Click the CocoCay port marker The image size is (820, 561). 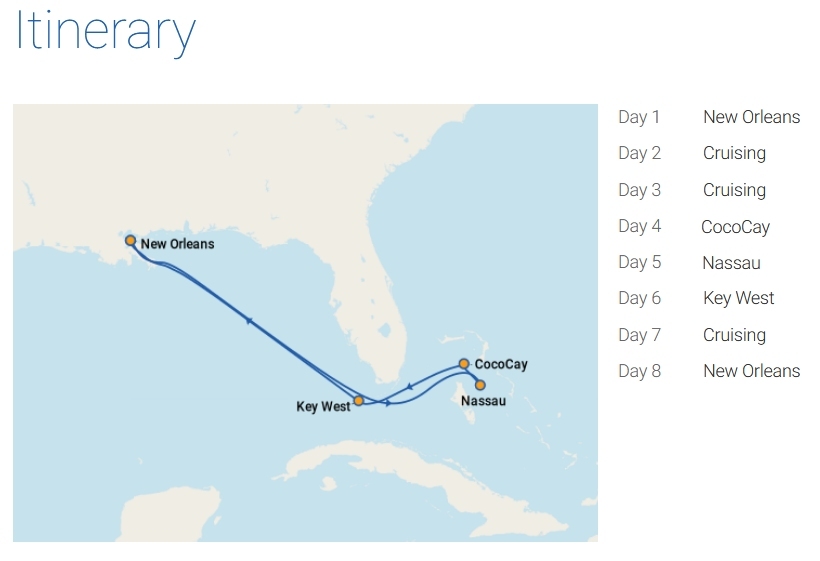[x=464, y=363]
